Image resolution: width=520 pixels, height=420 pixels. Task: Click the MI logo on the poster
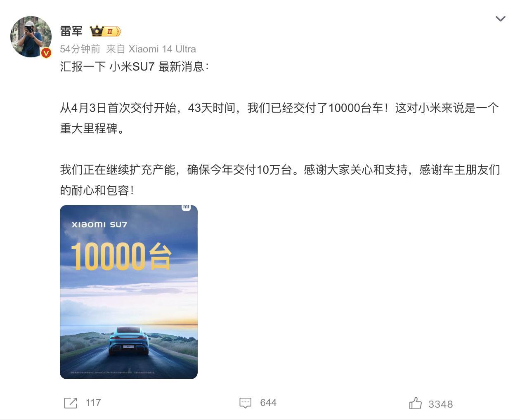(186, 208)
